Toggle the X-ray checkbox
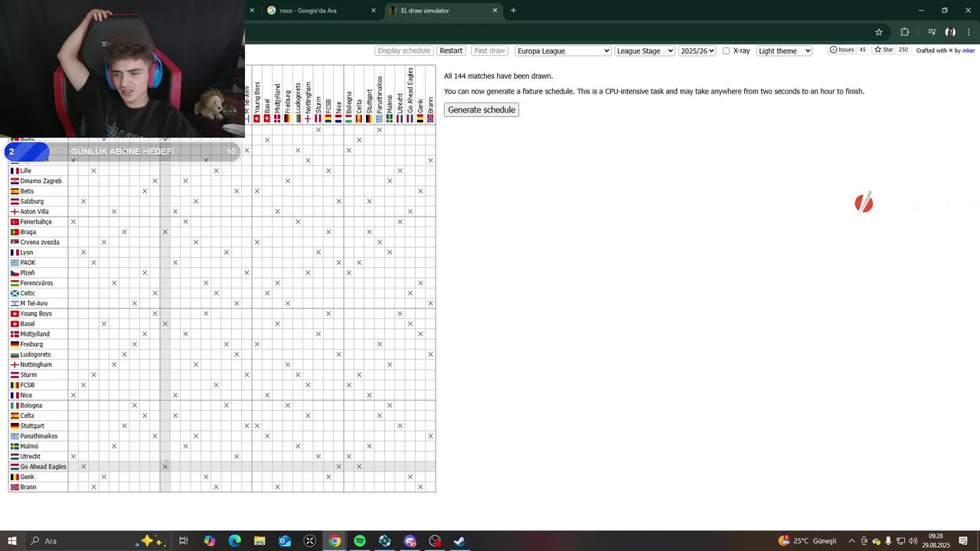 coord(726,51)
